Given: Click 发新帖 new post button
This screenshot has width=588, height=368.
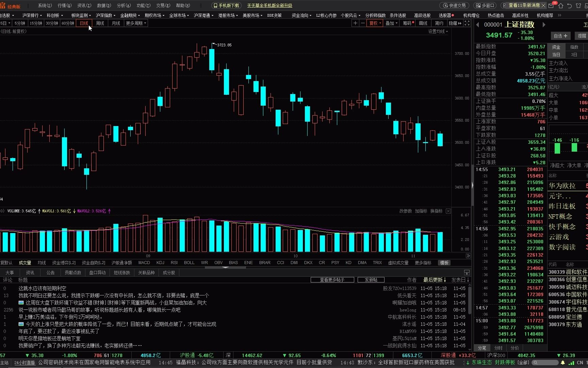Looking at the screenshot, I should pyautogui.click(x=371, y=280).
